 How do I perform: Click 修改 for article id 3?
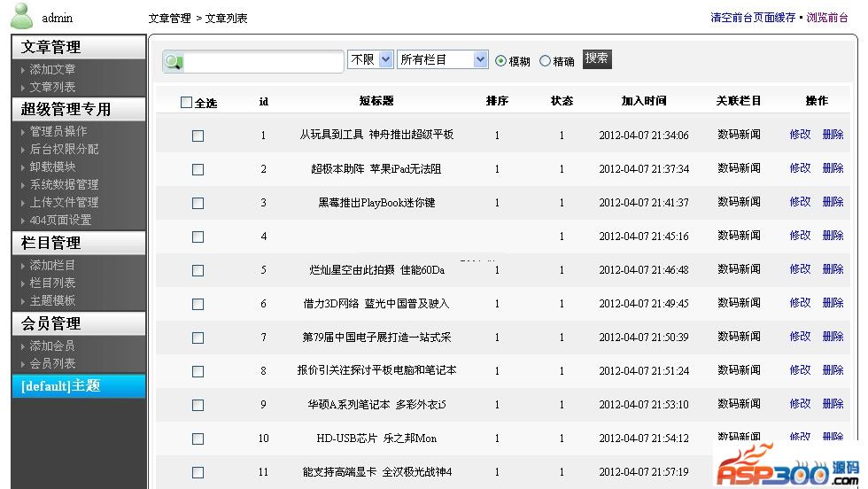800,202
